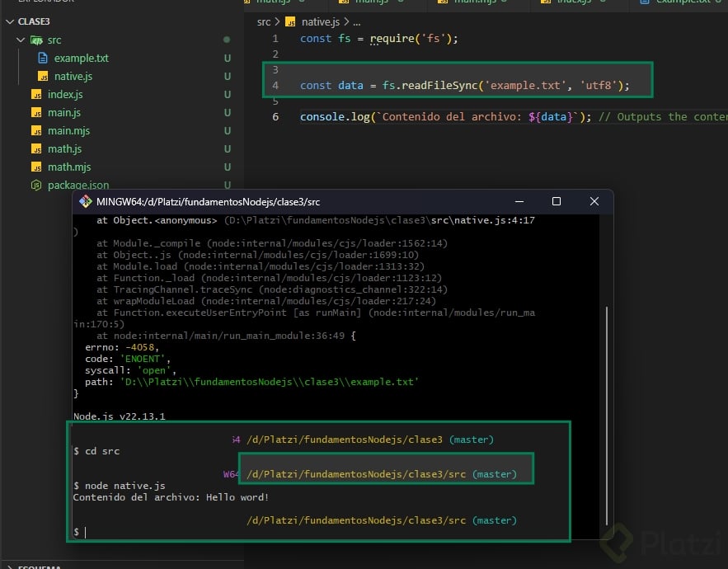Focus the terminal's last command prompt
Viewport: 728px width, 569px height.
[x=85, y=533]
